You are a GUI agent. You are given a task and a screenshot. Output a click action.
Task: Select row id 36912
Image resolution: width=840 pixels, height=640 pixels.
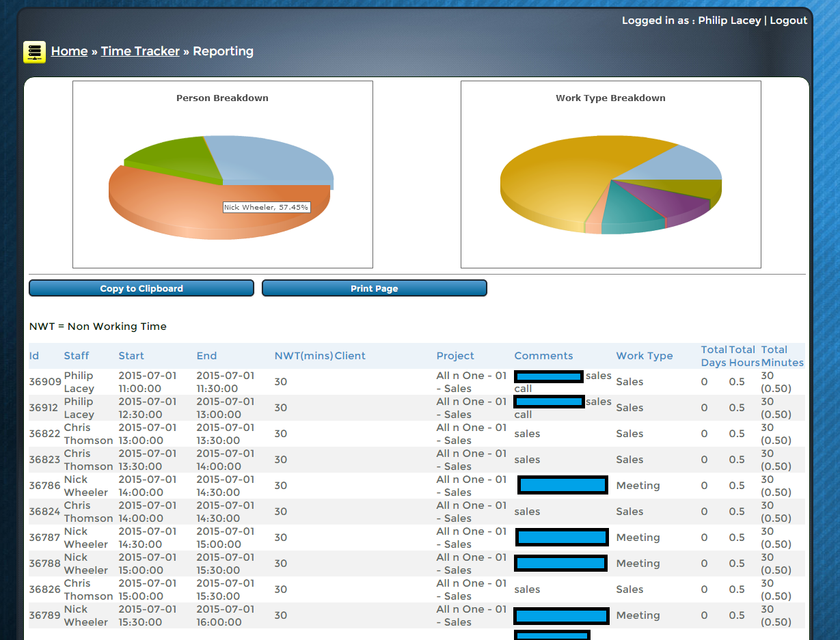44,408
